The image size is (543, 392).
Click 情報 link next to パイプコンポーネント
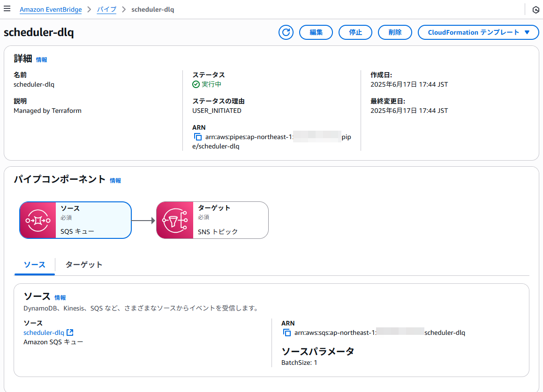(x=115, y=181)
